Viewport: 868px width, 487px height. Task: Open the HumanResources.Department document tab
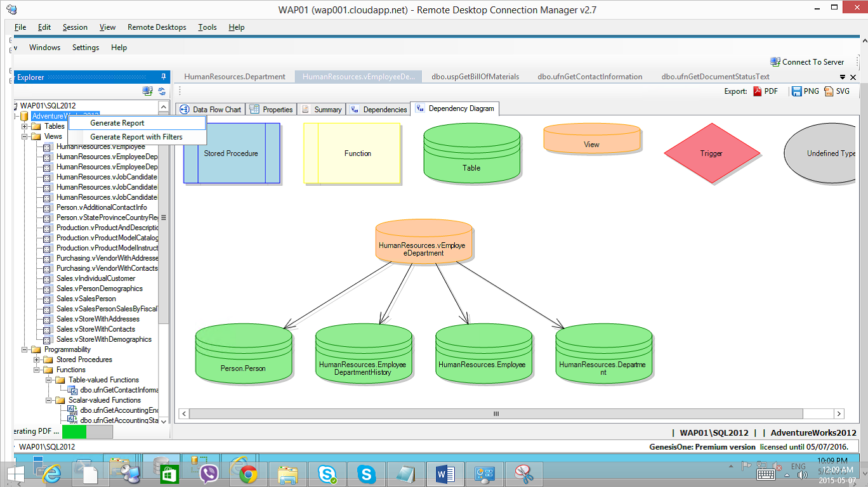pos(235,77)
